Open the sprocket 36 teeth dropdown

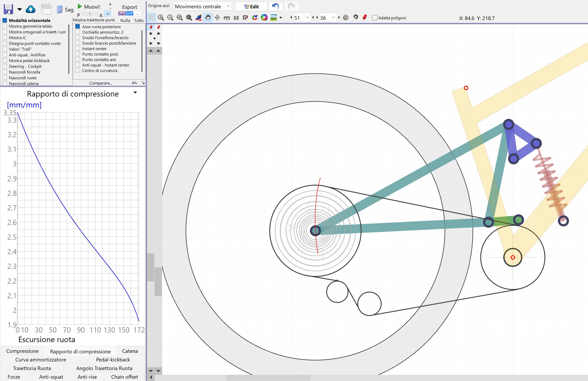pyautogui.click(x=328, y=18)
